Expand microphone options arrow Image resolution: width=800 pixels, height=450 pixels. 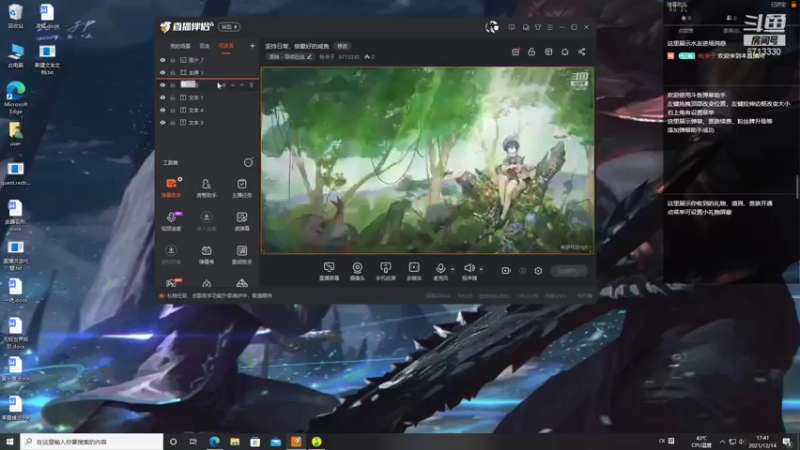click(x=452, y=269)
